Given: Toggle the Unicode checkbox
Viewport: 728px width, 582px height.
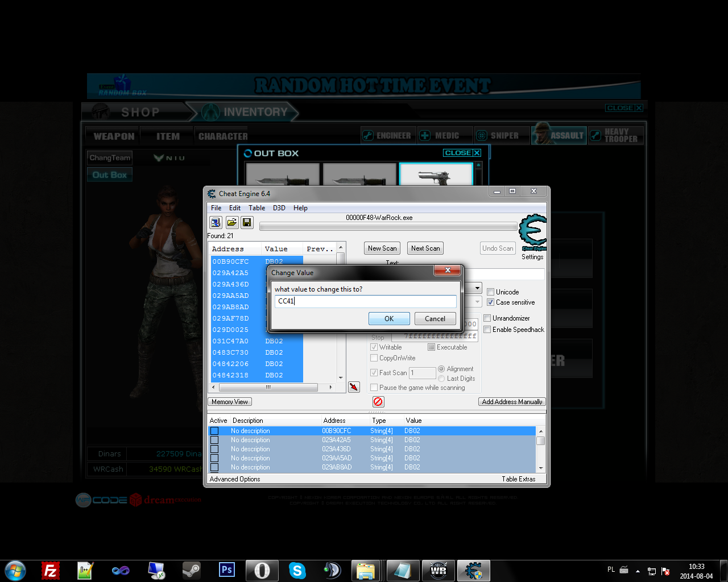Looking at the screenshot, I should pos(490,292).
